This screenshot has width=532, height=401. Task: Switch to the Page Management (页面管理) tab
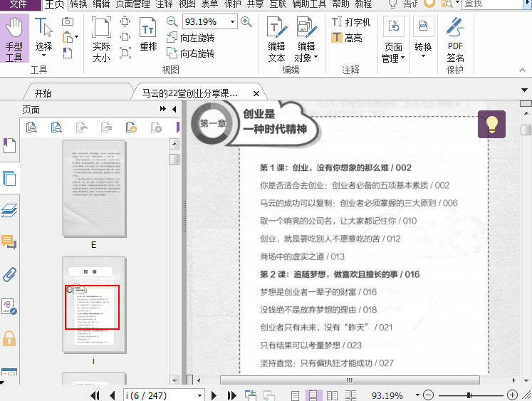tap(132, 4)
